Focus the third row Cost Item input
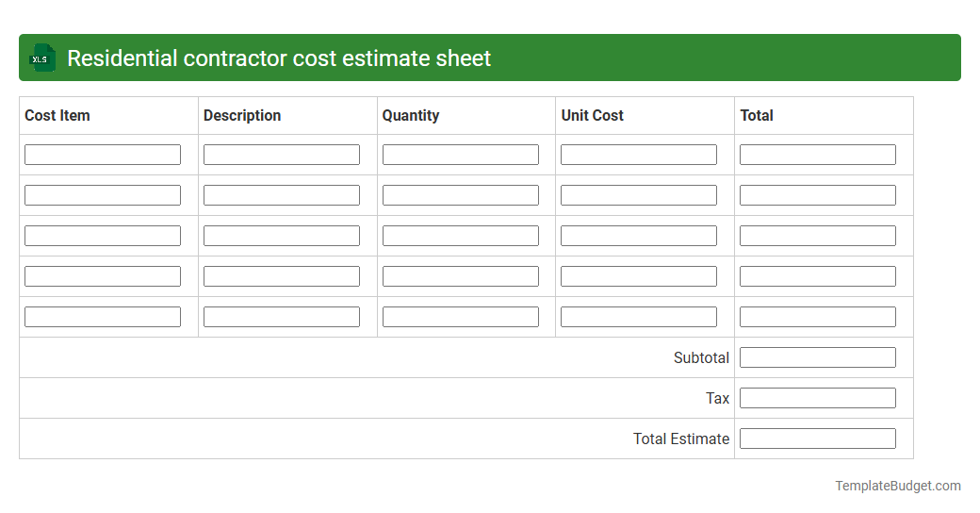The height and width of the screenshot is (513, 980). pyautogui.click(x=103, y=236)
